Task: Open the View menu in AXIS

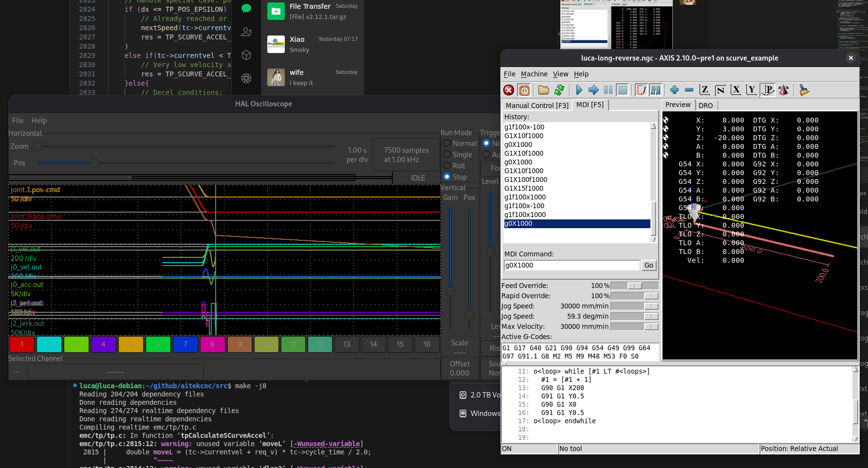Action: point(560,74)
